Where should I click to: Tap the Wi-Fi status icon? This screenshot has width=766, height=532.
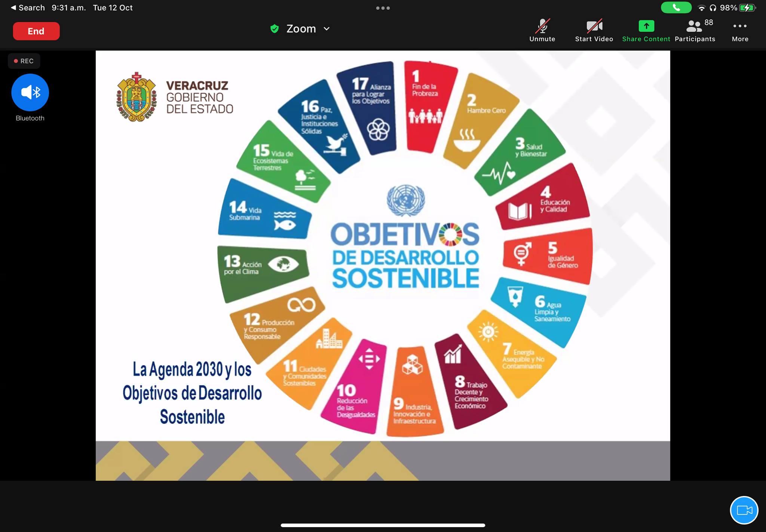pos(701,8)
